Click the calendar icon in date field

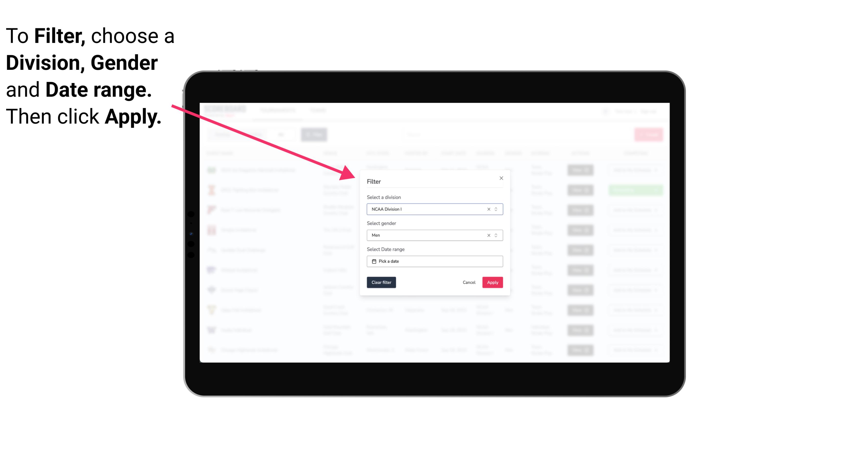point(373,261)
